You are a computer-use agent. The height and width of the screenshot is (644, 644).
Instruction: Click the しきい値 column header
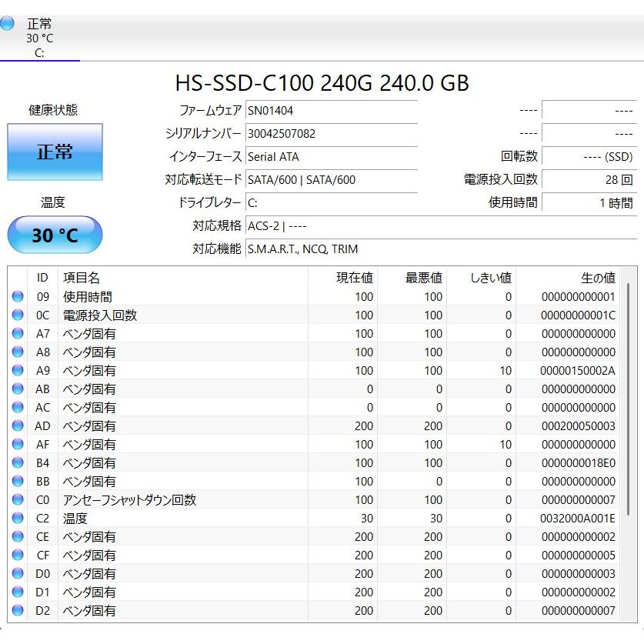point(482,278)
